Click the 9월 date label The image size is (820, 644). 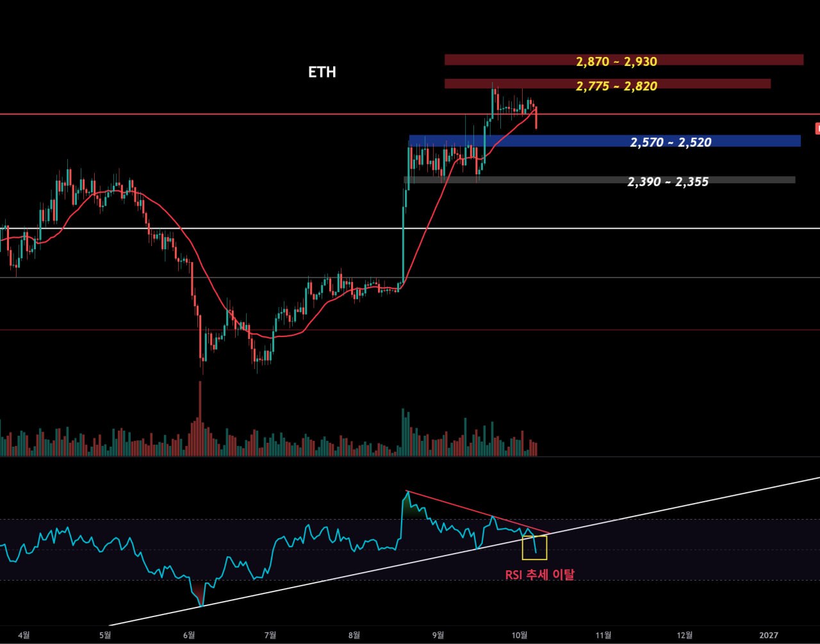pyautogui.click(x=438, y=635)
